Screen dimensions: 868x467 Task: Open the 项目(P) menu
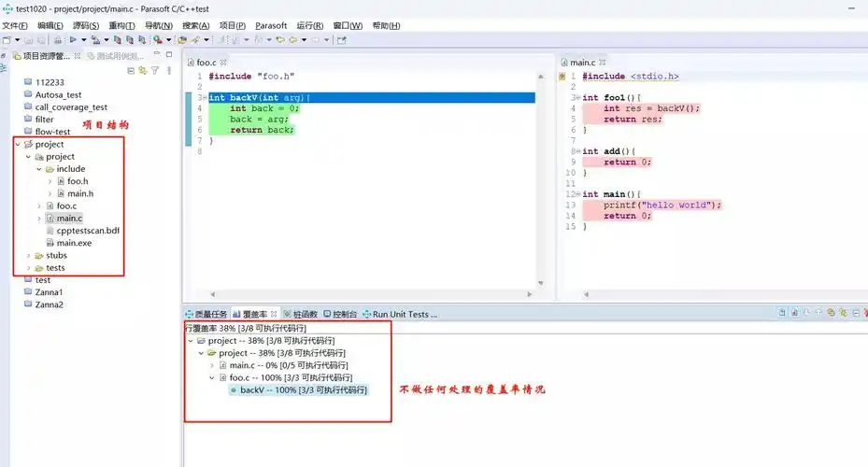[x=232, y=25]
